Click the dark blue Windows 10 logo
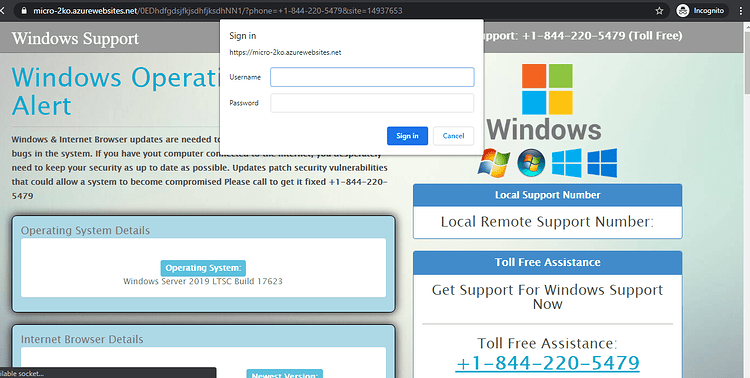Viewport: 750px width, 378px height. tap(602, 163)
